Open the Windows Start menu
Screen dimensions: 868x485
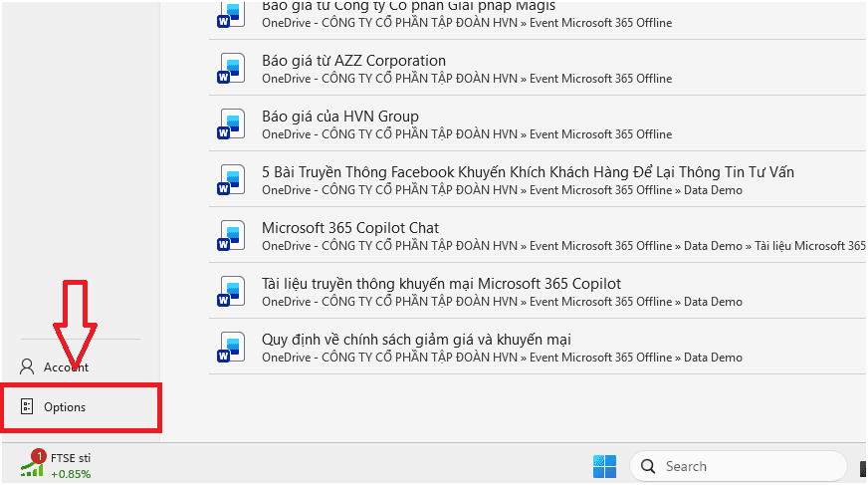(x=604, y=466)
